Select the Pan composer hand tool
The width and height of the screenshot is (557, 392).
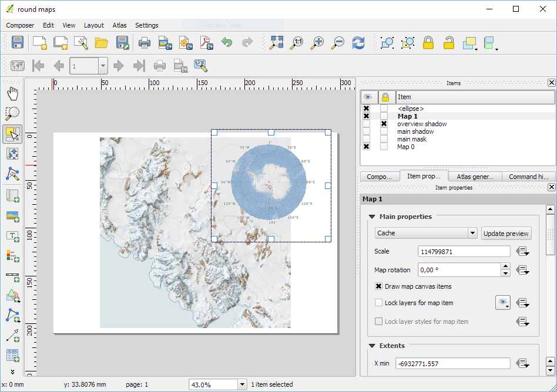[x=12, y=94]
